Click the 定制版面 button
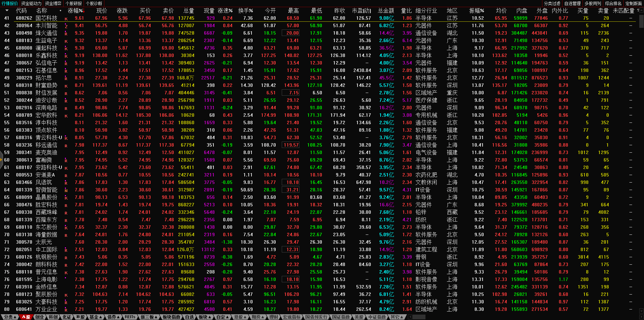 coord(633,3)
